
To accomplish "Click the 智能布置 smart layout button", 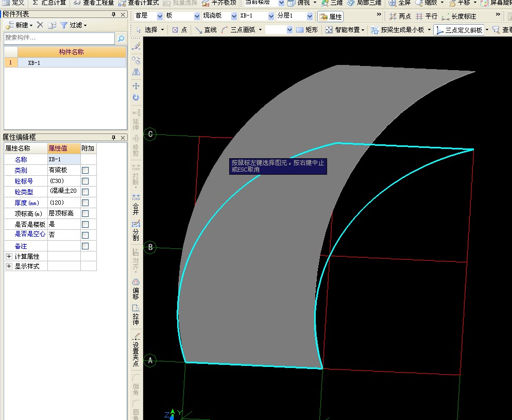I will click(345, 30).
